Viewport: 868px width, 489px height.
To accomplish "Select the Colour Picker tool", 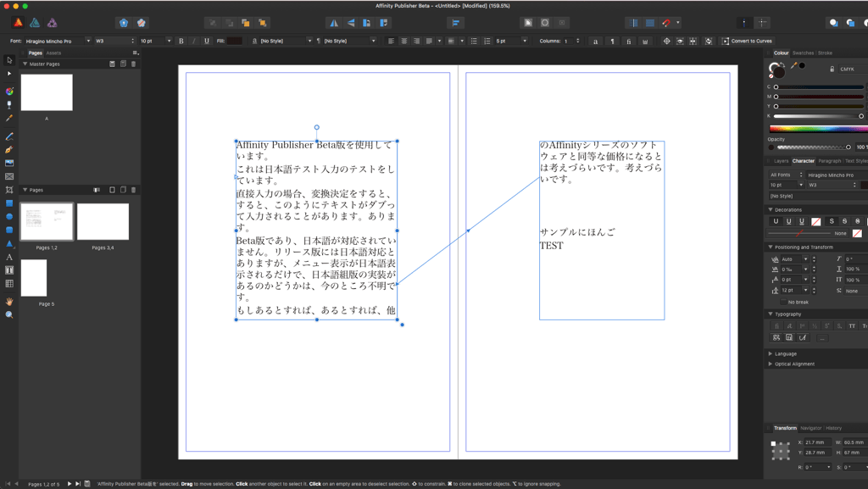I will point(8,118).
